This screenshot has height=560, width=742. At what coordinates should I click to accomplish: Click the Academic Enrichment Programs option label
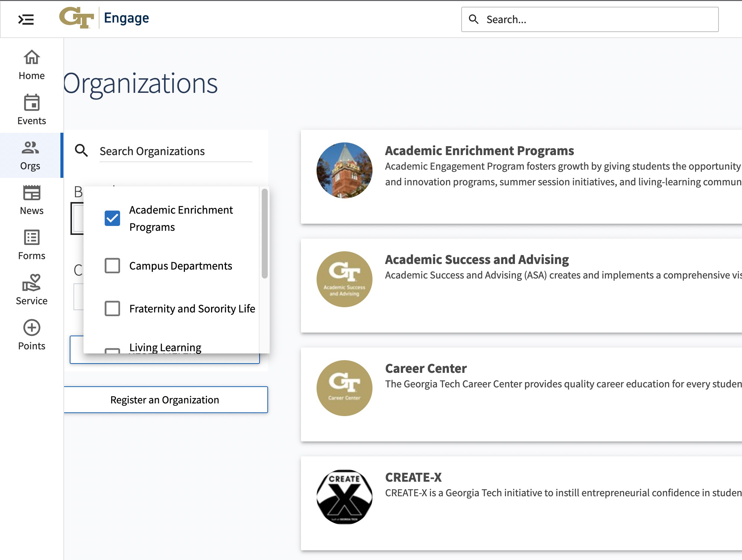pos(181,218)
